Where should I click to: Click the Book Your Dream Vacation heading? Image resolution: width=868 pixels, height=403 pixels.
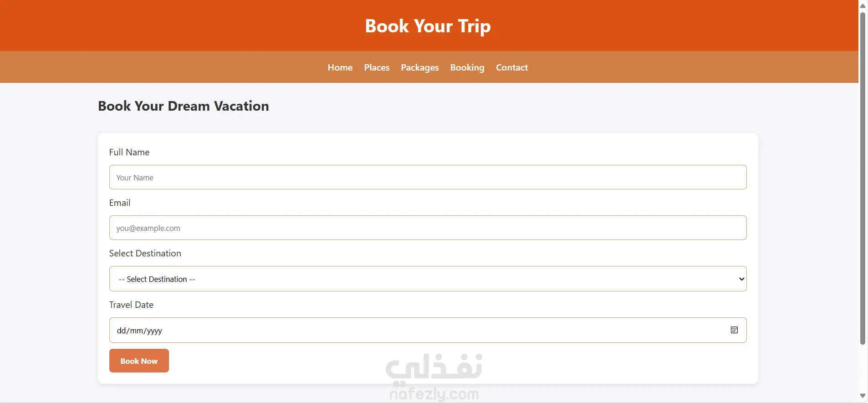183,106
